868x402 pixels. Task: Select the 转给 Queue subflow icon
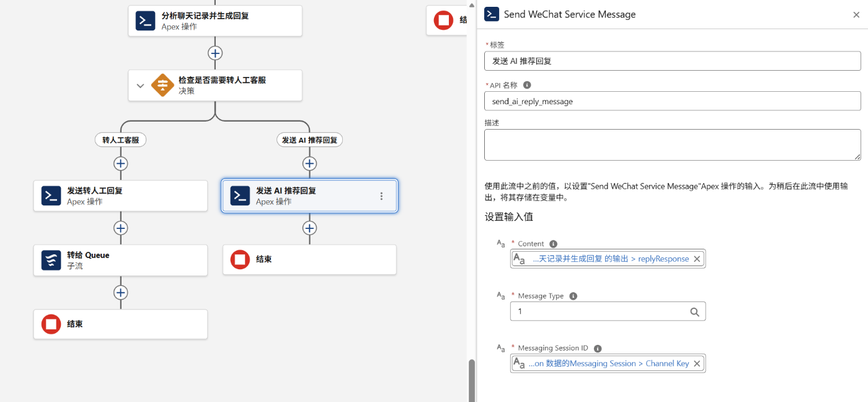pos(51,260)
